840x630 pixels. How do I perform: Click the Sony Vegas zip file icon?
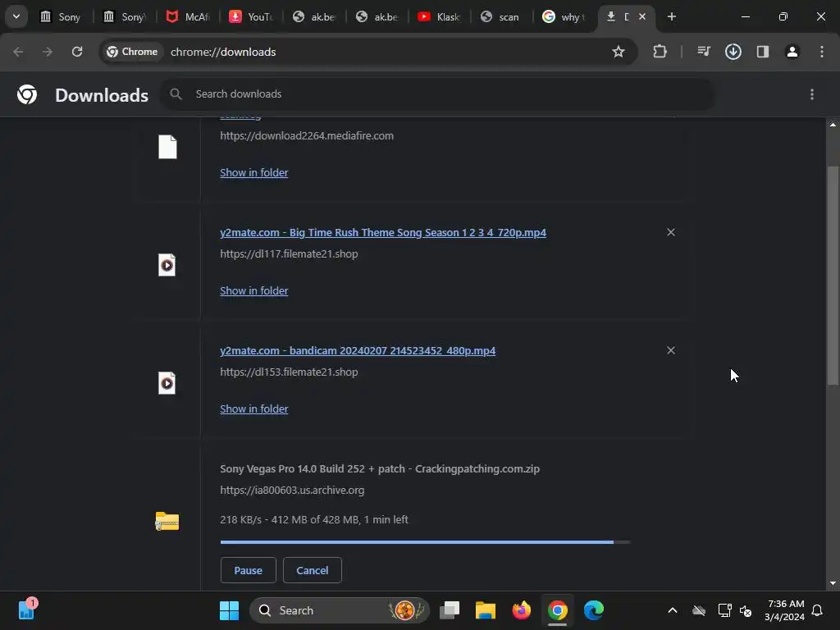tap(167, 521)
